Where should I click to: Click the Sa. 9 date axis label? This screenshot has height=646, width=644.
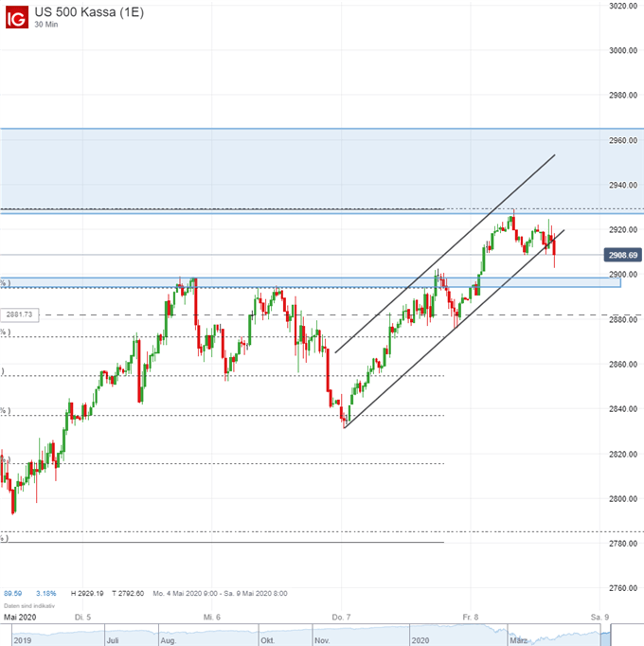[599, 617]
